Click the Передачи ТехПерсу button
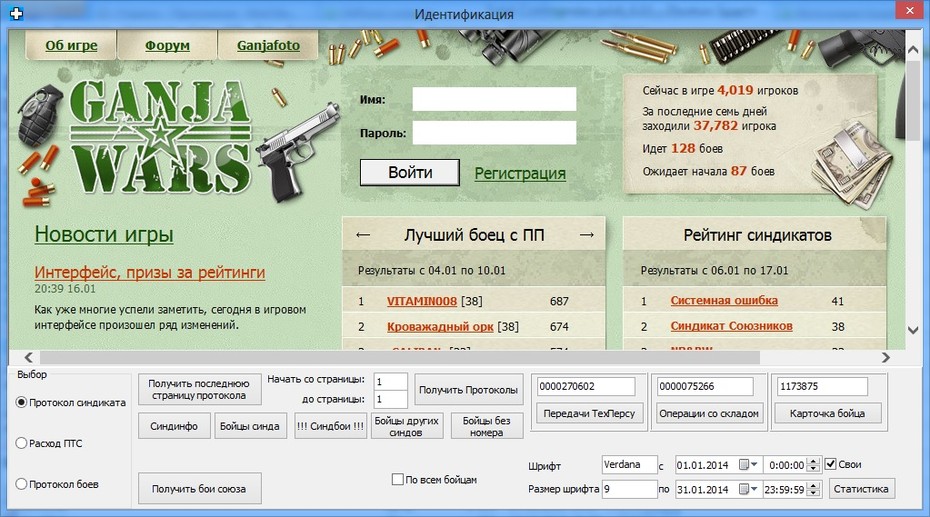 tap(589, 413)
